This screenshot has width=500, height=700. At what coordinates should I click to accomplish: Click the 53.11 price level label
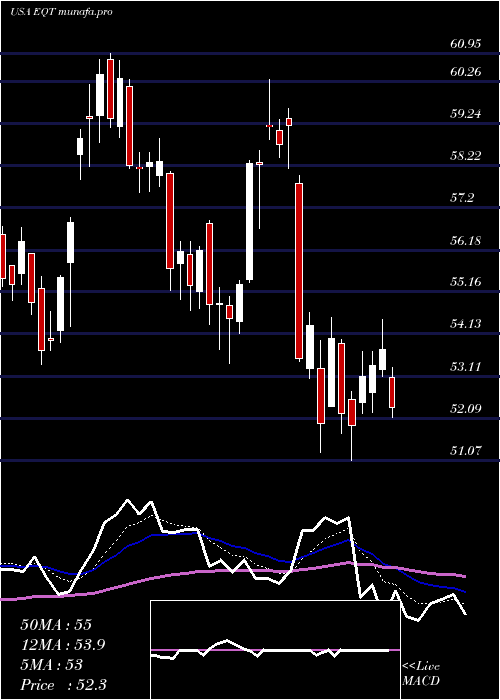click(466, 367)
